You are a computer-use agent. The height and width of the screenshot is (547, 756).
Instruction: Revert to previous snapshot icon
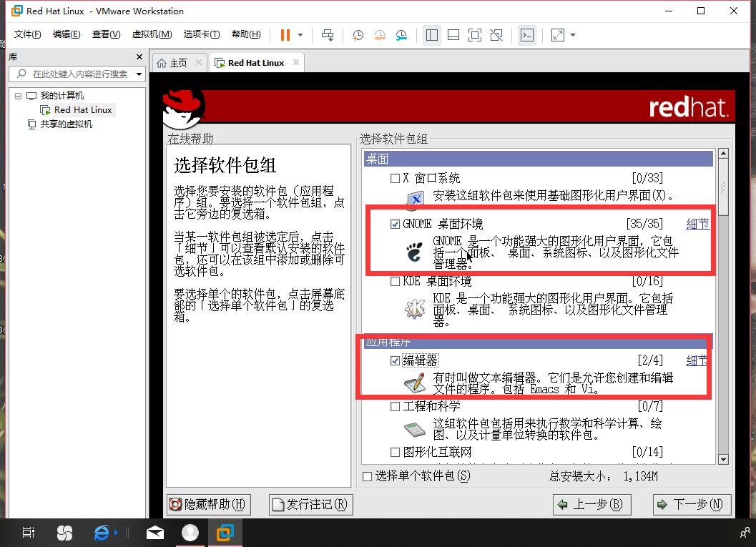click(380, 35)
